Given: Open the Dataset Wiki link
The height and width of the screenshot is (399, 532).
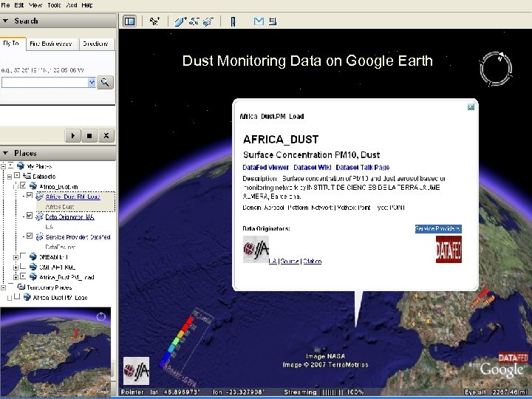Looking at the screenshot, I should 312,167.
